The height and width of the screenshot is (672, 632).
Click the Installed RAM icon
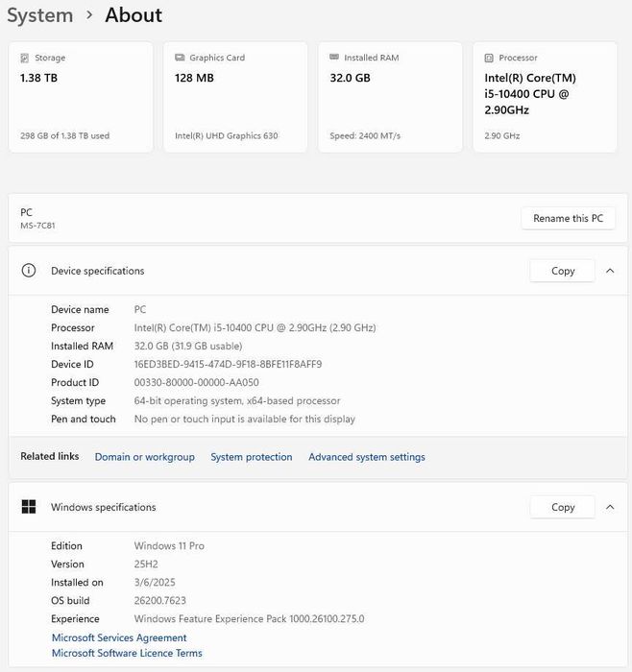click(334, 58)
